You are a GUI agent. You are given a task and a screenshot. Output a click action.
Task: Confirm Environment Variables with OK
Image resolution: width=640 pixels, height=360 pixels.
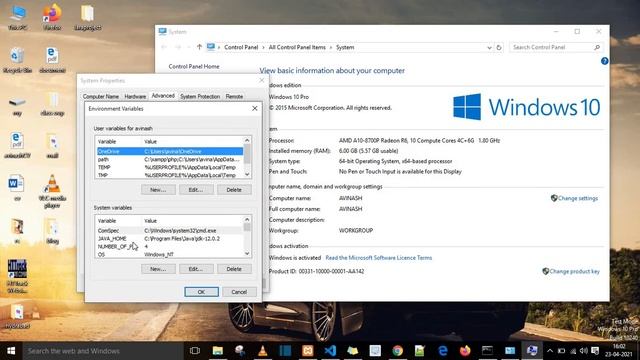[x=201, y=292]
